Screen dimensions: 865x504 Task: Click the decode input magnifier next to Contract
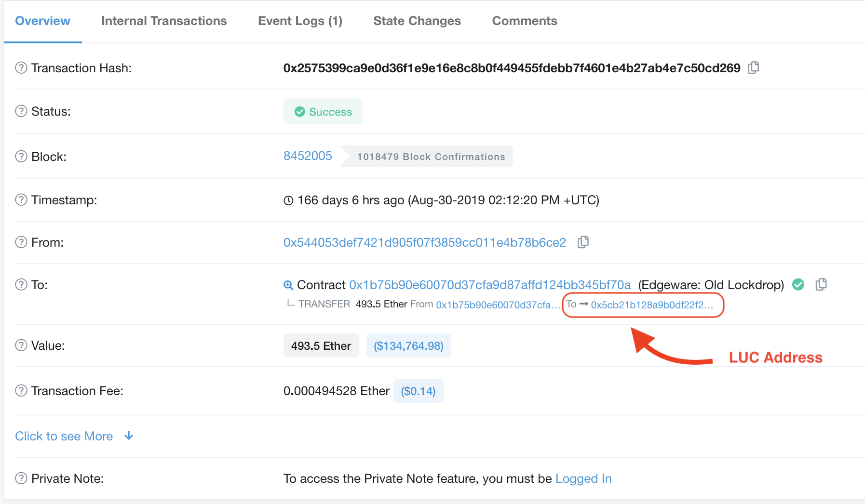click(x=288, y=285)
